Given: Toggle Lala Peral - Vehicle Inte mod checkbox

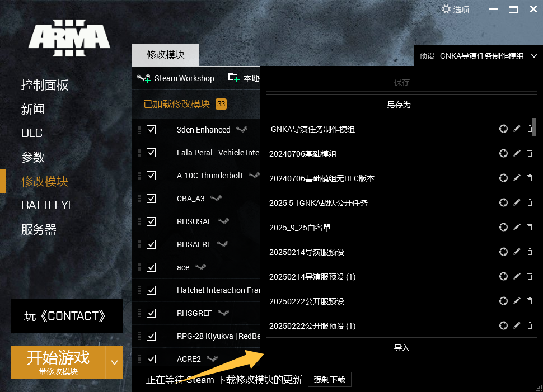Looking at the screenshot, I should [151, 153].
